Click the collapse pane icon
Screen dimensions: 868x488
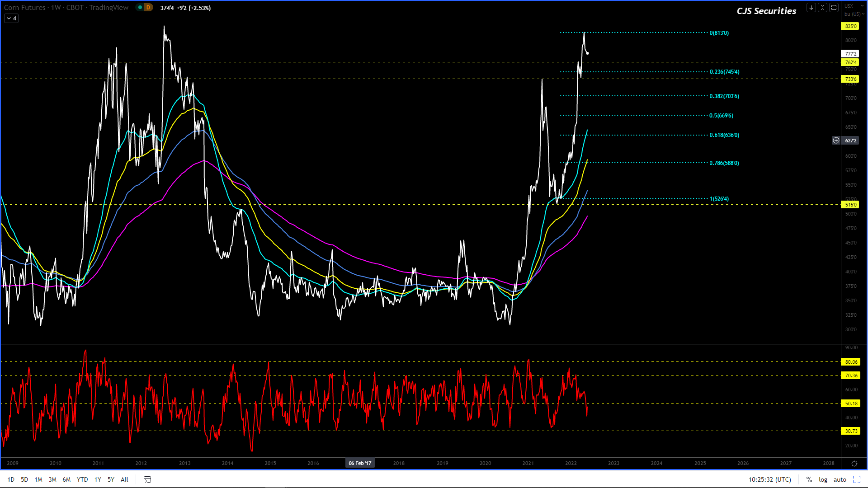(822, 8)
